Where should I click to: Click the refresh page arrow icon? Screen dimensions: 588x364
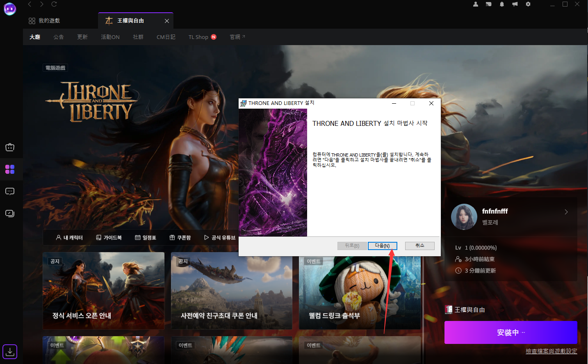tap(54, 4)
